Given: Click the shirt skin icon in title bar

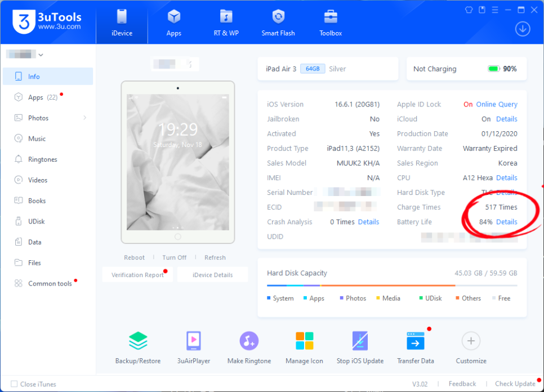Looking at the screenshot, I should (469, 10).
